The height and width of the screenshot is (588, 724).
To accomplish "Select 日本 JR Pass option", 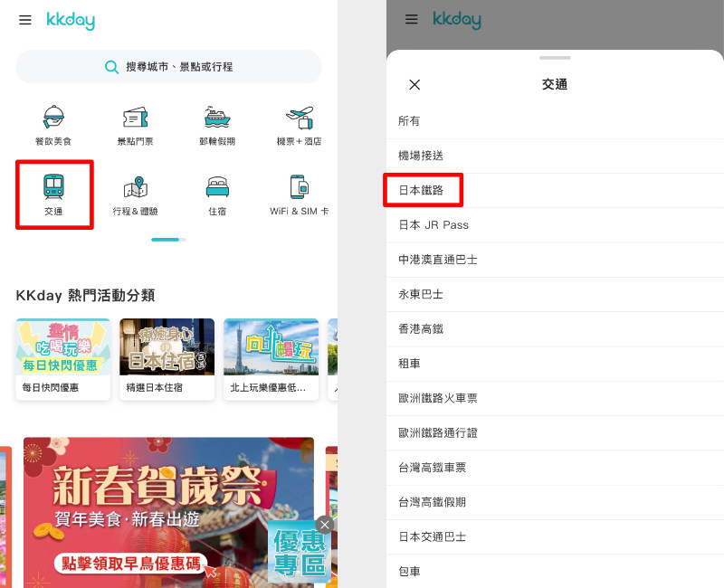I will 555,225.
